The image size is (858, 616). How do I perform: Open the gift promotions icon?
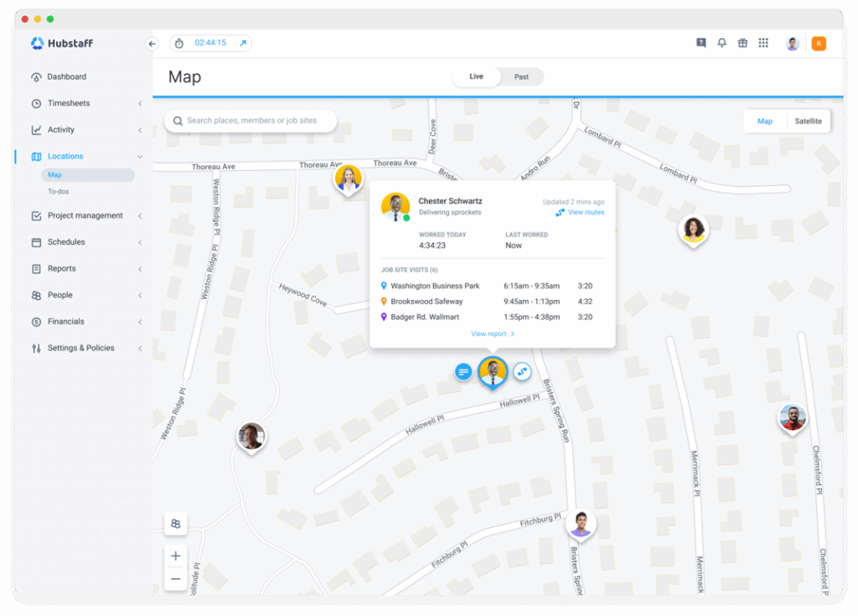coord(742,43)
